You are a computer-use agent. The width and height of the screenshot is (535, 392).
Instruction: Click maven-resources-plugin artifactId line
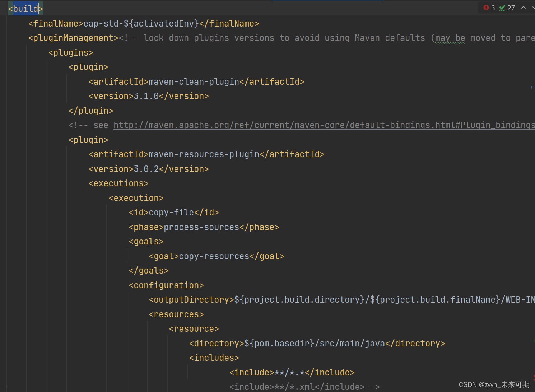click(206, 154)
